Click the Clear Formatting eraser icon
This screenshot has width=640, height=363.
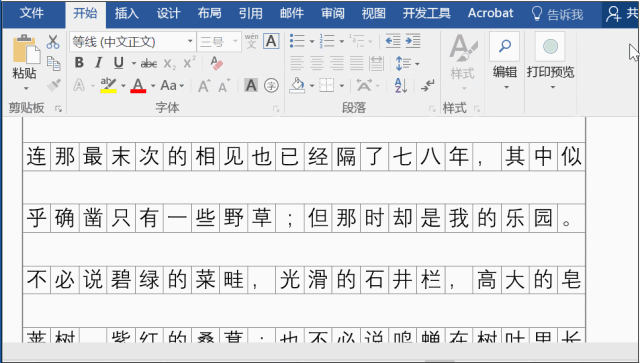[x=216, y=63]
